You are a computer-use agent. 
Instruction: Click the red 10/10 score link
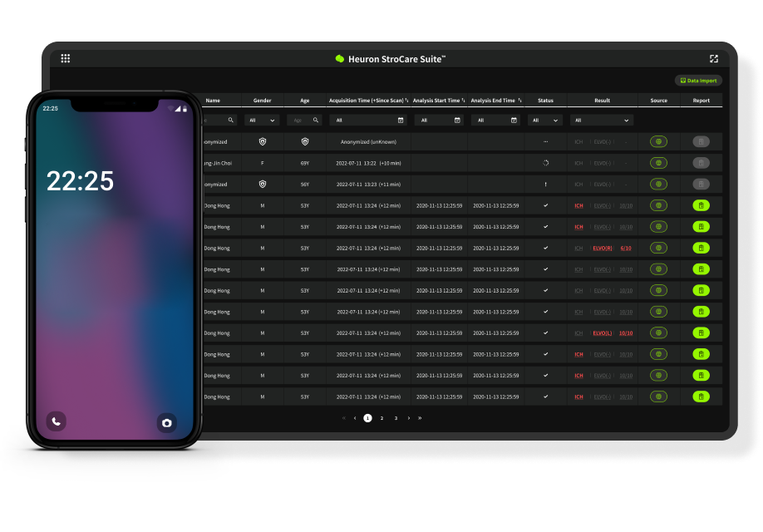(626, 333)
